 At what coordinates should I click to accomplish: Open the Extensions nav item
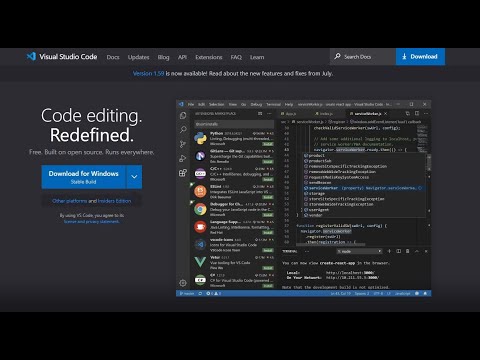209,57
